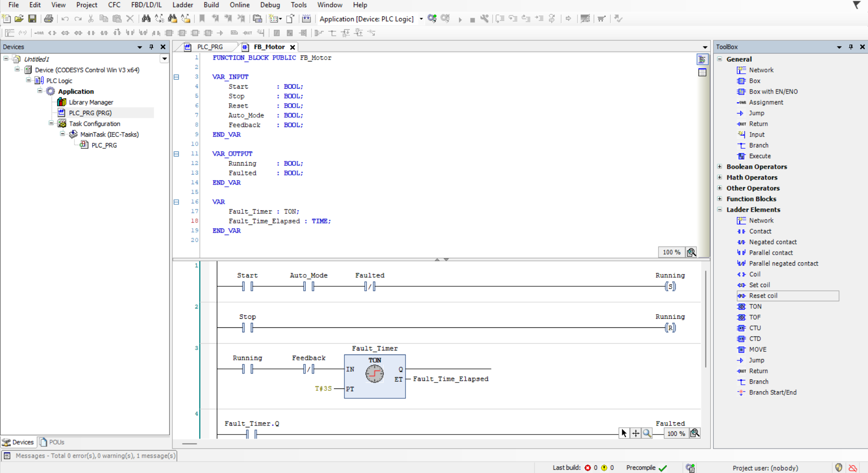Viewport: 868px width, 473px height.
Task: Switch to the PLC_PRG editor tab
Action: tap(209, 47)
